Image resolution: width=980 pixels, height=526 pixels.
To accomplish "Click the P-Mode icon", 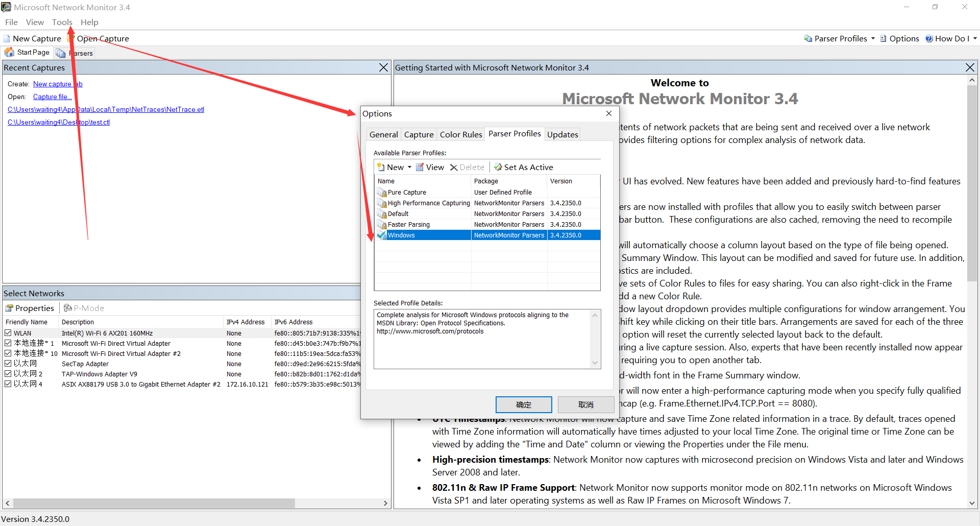I will tap(67, 308).
